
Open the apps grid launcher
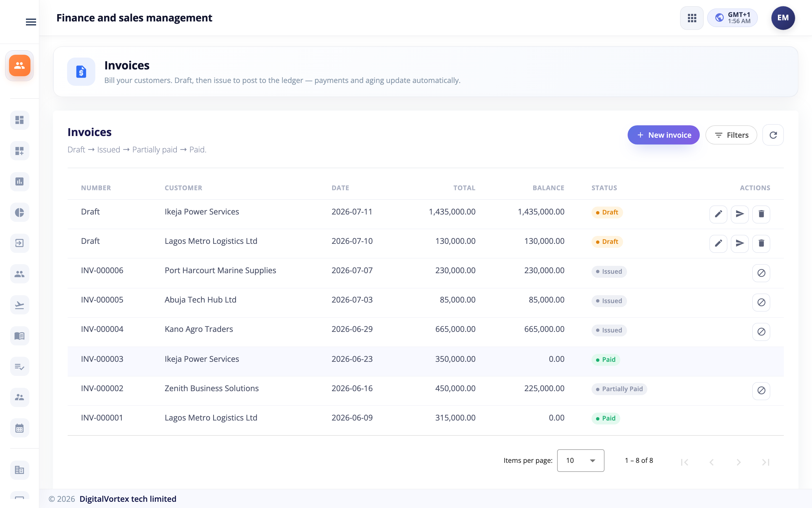point(692,18)
